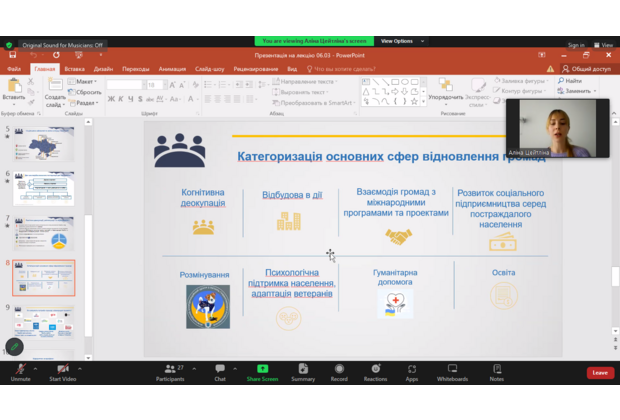The height and width of the screenshot is (420, 620).
Task: Expand audio options arrow beside Unmute
Action: pyautogui.click(x=38, y=367)
